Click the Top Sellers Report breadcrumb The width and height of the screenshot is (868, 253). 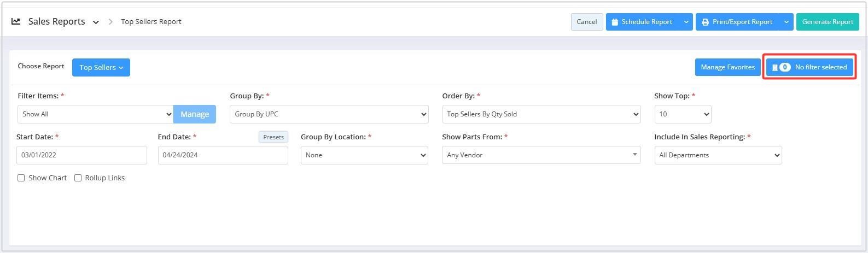151,22
